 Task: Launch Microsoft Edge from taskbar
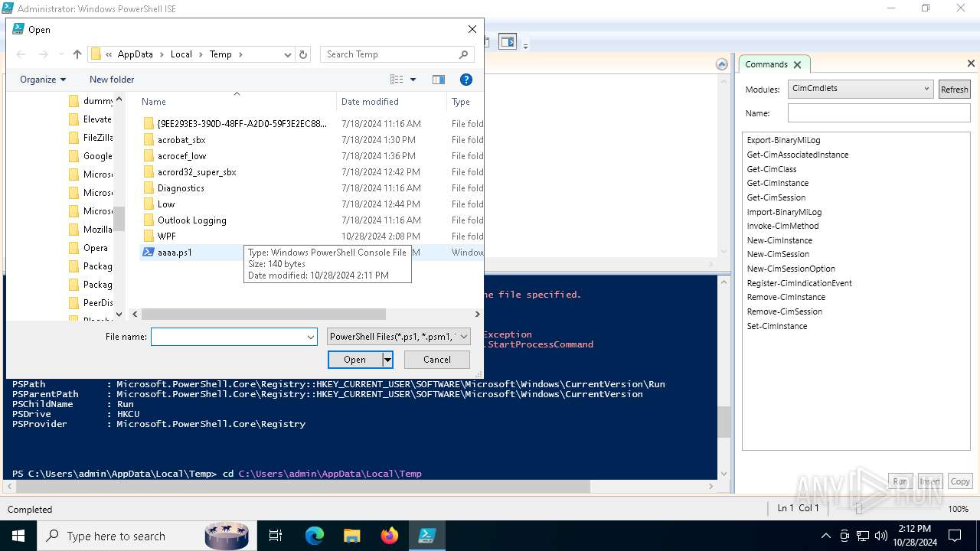tap(315, 536)
